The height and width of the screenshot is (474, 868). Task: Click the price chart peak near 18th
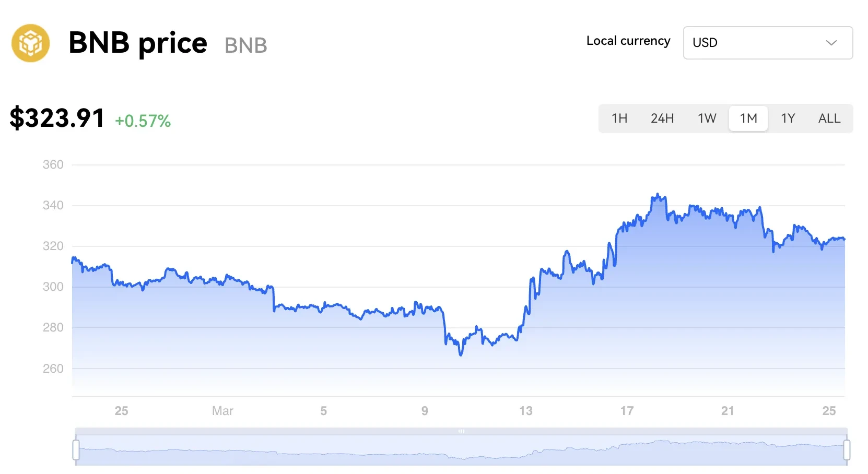(658, 195)
